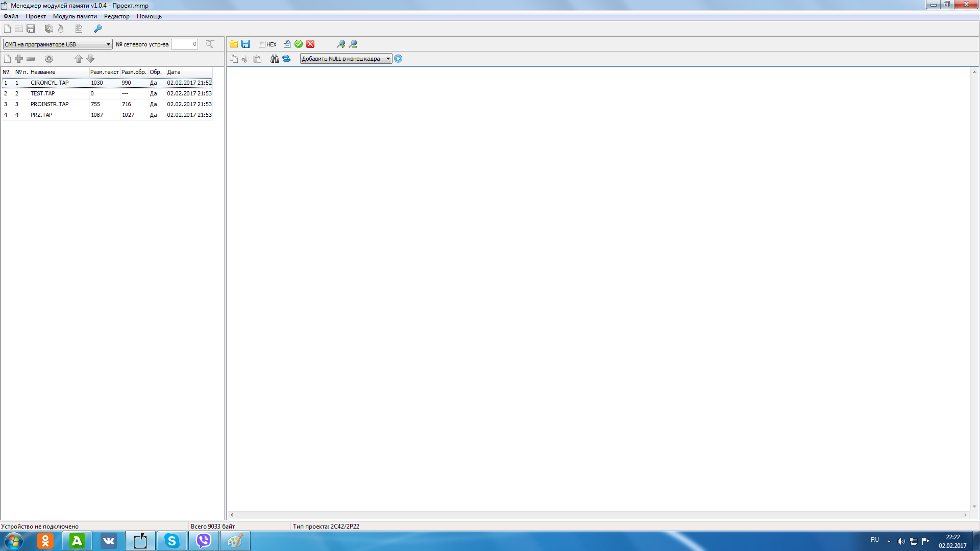Open settings with the blue wrench icon

click(x=98, y=29)
